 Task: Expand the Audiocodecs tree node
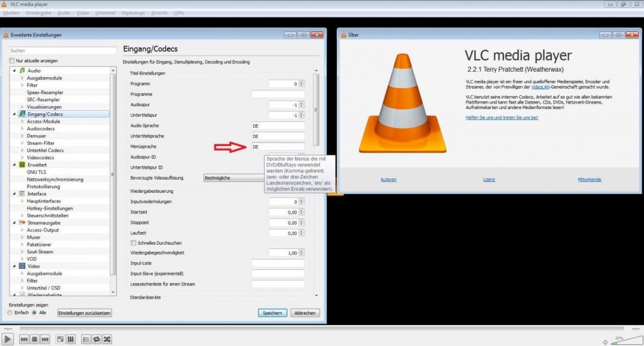pyautogui.click(x=22, y=128)
